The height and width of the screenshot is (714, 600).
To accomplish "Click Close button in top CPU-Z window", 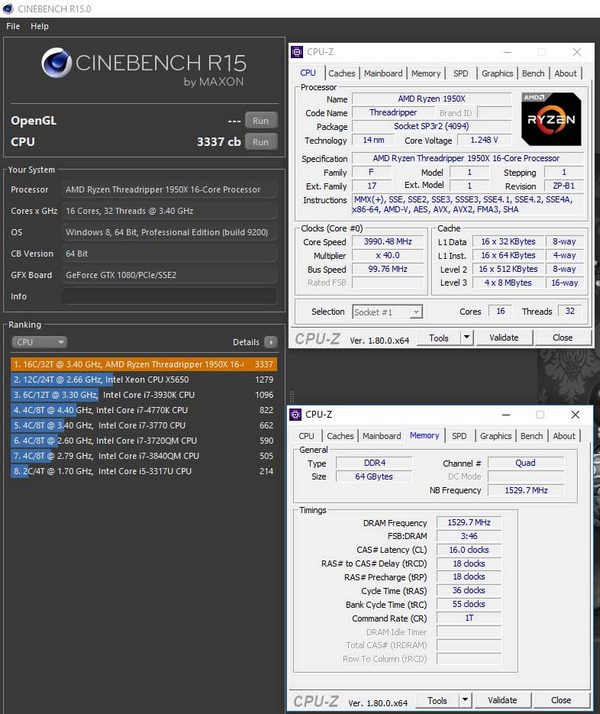I will click(x=563, y=338).
